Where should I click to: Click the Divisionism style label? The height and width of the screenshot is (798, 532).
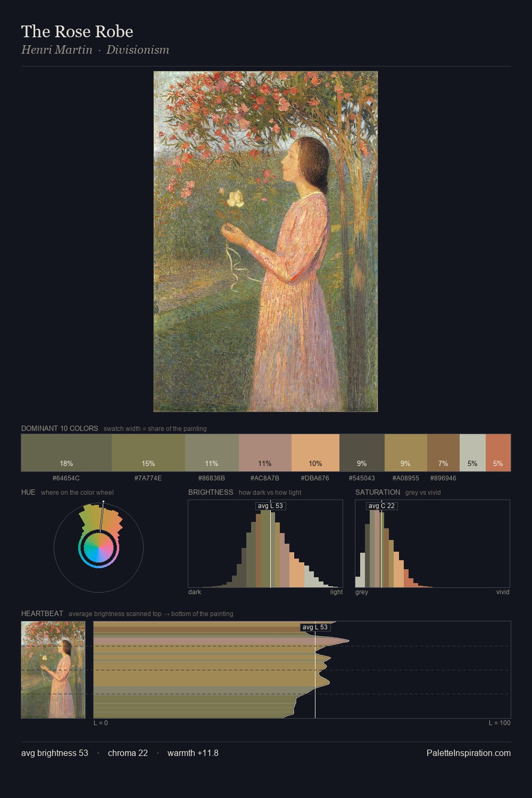pos(138,50)
